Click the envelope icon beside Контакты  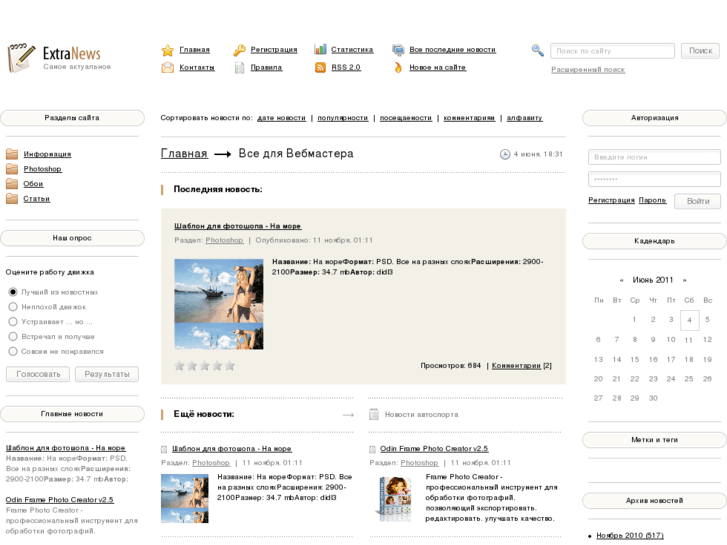pyautogui.click(x=167, y=68)
